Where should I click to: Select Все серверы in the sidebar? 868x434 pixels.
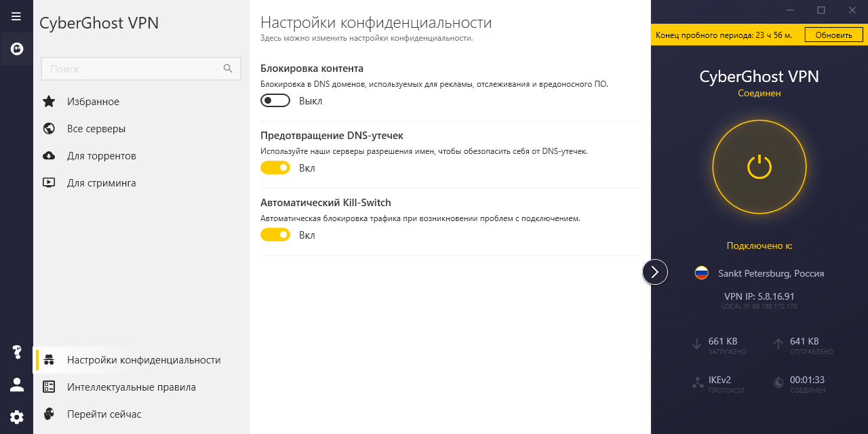click(96, 129)
